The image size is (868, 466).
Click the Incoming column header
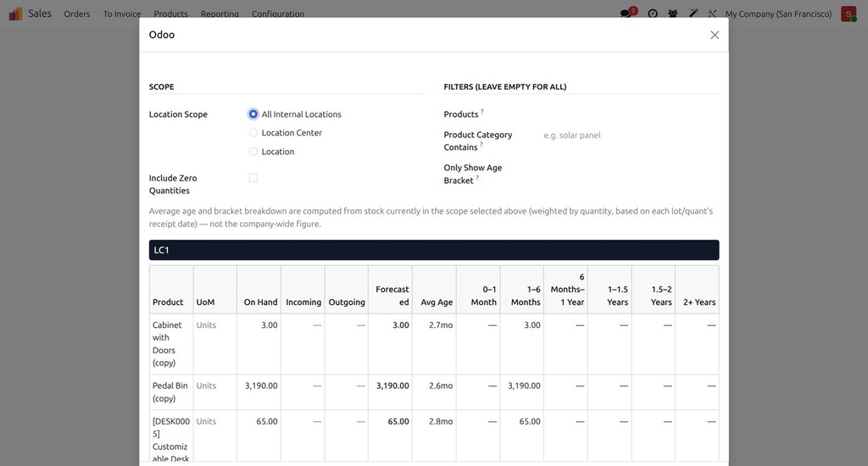(x=303, y=290)
